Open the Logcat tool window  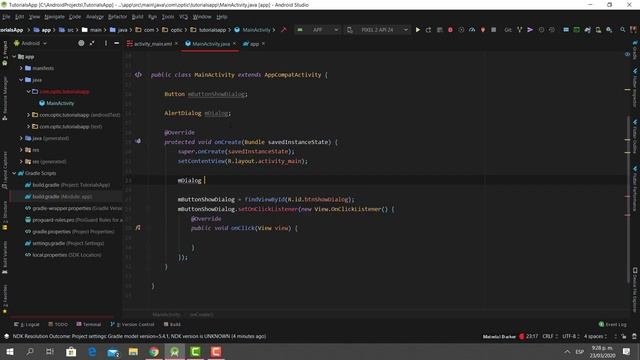point(27,324)
